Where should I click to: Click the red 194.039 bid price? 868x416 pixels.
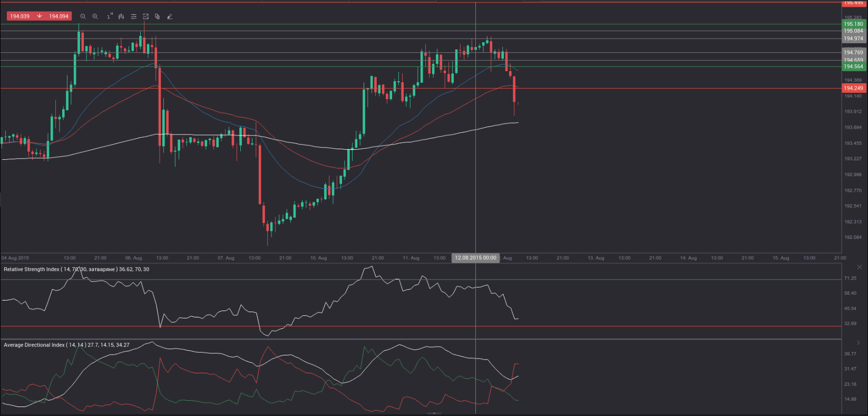click(20, 16)
